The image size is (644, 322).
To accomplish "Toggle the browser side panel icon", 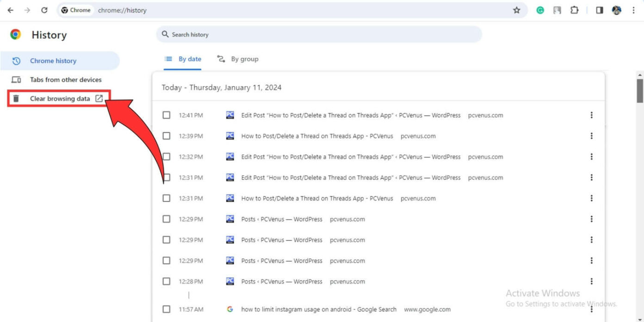I will (x=600, y=10).
